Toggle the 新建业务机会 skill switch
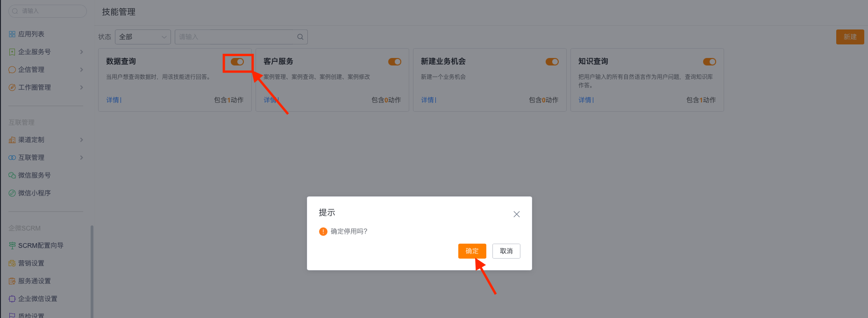Image resolution: width=868 pixels, height=318 pixels. 552,62
